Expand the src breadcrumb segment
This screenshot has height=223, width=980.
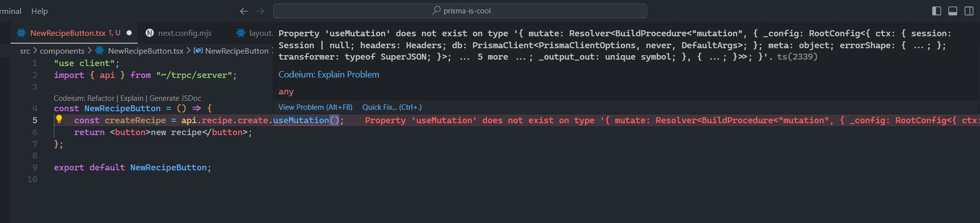point(25,51)
